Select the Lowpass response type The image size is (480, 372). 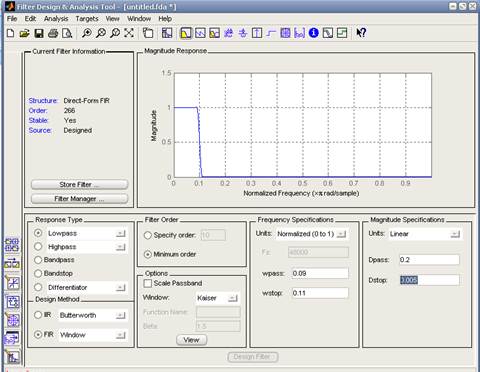38,233
